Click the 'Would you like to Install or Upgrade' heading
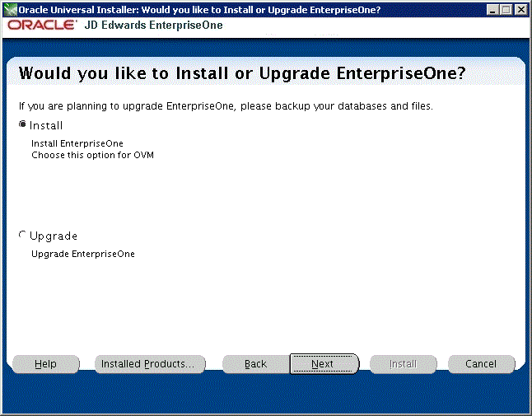 coord(242,73)
